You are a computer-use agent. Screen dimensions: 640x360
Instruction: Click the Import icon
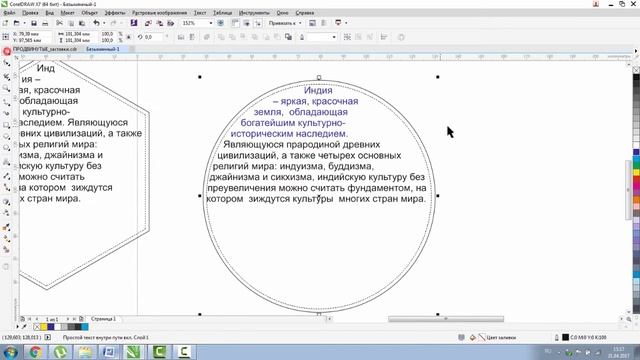click(148, 23)
